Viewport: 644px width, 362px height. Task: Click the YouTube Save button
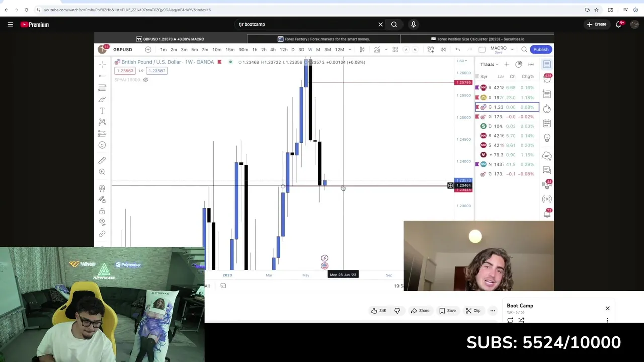(x=447, y=311)
